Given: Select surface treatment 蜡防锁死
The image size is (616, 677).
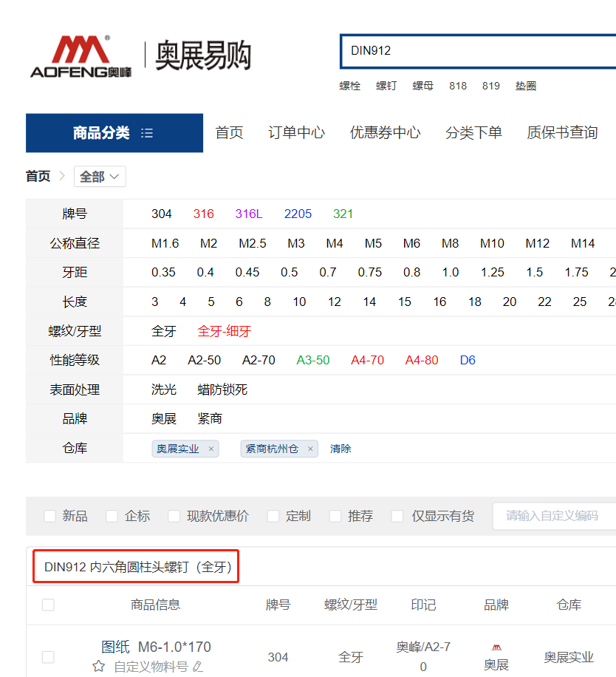Looking at the screenshot, I should tap(222, 389).
